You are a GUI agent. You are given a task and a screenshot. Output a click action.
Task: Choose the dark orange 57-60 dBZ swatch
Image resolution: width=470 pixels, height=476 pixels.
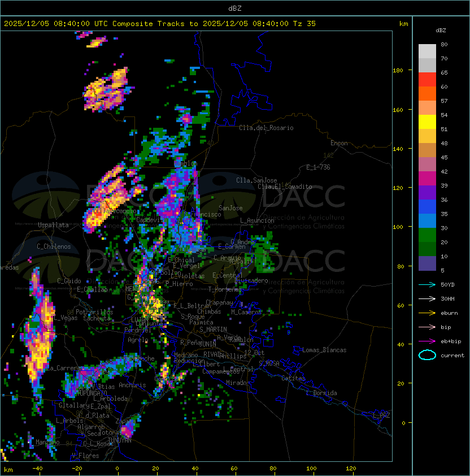pyautogui.click(x=427, y=93)
